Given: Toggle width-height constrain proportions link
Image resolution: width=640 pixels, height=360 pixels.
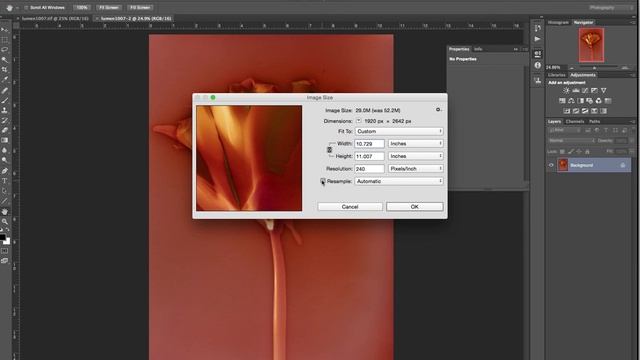Looking at the screenshot, I should click(330, 150).
